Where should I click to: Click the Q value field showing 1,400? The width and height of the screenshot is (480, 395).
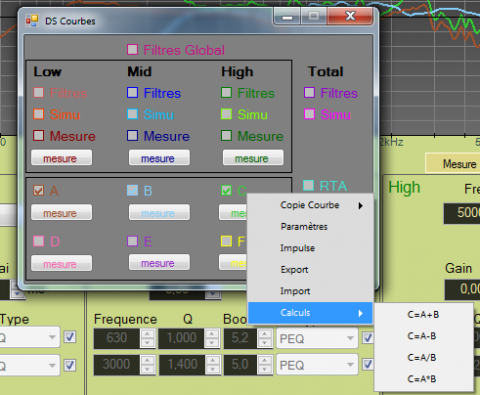182,364
